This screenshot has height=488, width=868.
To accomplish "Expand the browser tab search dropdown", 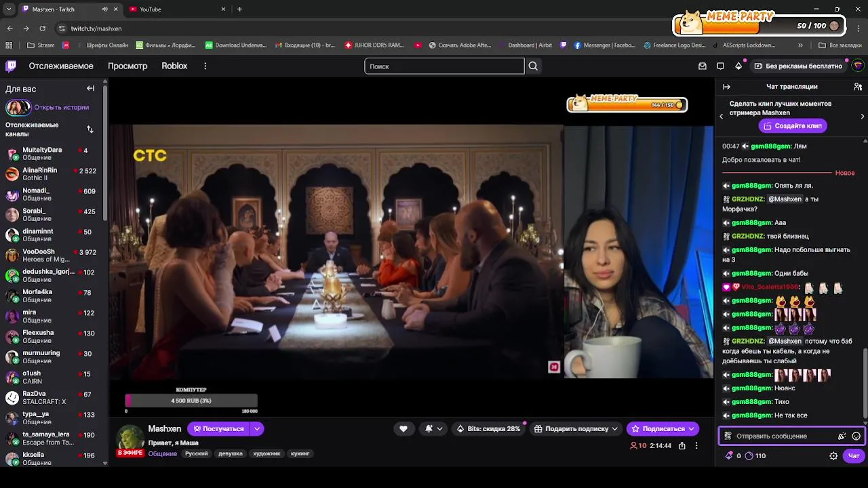I will [8, 9].
